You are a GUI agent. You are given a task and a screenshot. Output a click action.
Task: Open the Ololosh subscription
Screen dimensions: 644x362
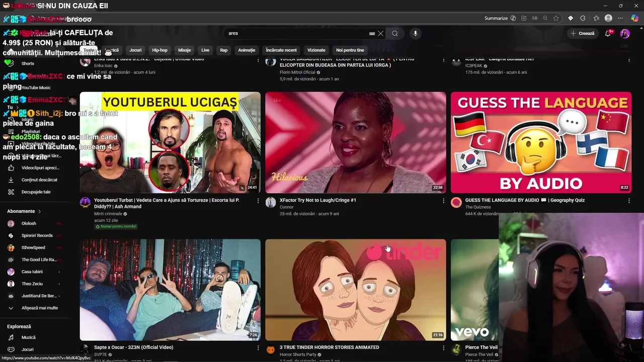pyautogui.click(x=35, y=223)
